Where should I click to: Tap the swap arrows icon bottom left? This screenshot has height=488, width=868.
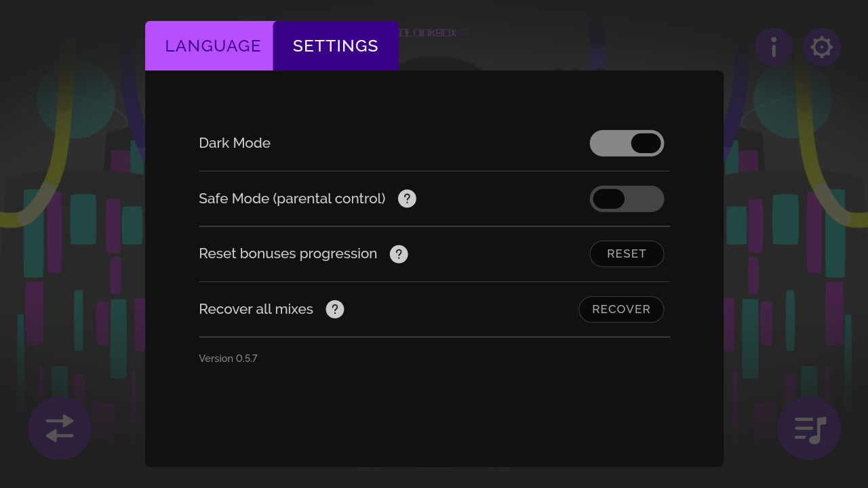(x=60, y=428)
